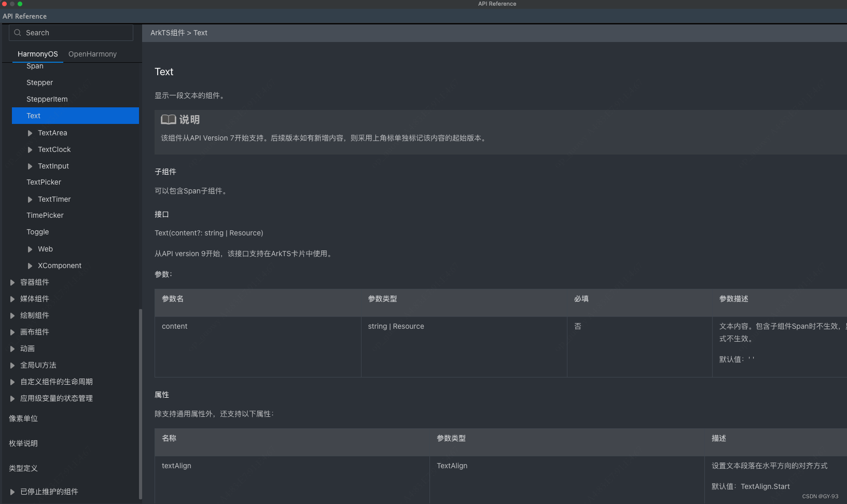The width and height of the screenshot is (847, 504).
Task: Click the 接口 section heading
Action: (162, 214)
